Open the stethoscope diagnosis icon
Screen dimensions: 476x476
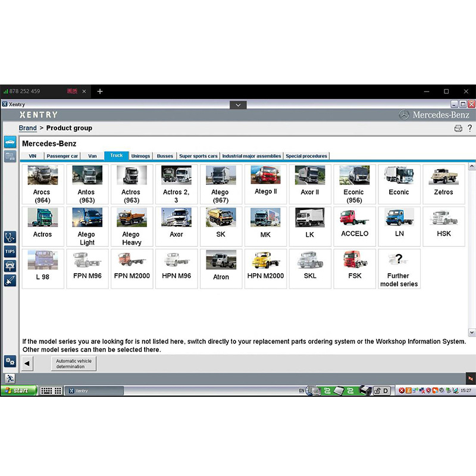tap(10, 237)
